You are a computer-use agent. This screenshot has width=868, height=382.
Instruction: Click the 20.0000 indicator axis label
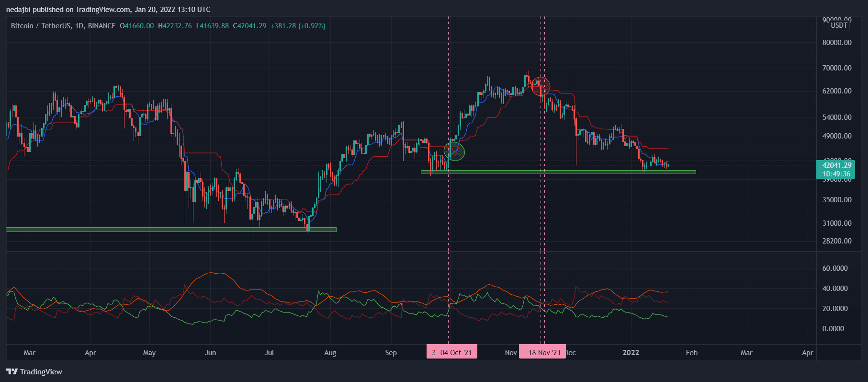tap(835, 309)
